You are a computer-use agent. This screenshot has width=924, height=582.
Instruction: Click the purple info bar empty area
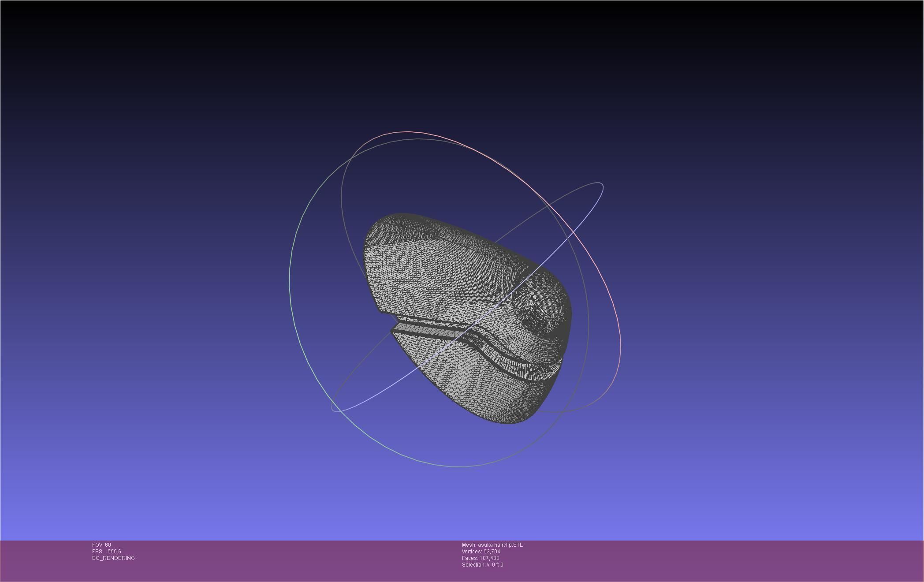[x=705, y=560]
